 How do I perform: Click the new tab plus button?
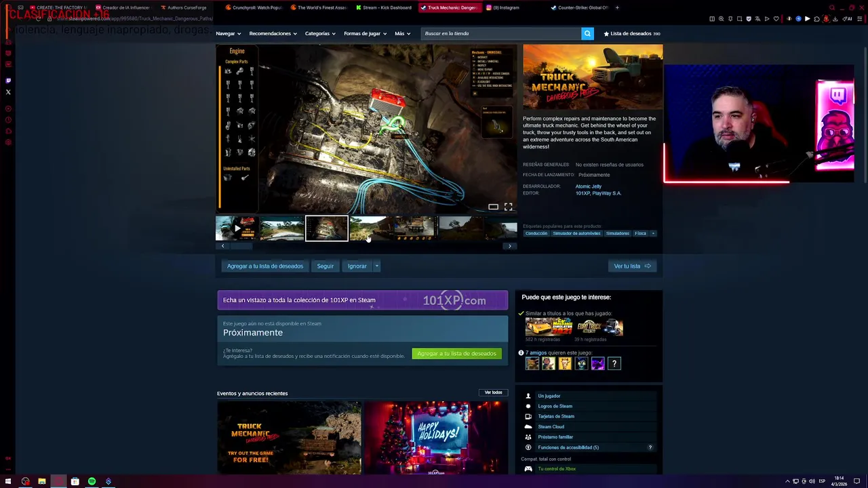point(617,7)
